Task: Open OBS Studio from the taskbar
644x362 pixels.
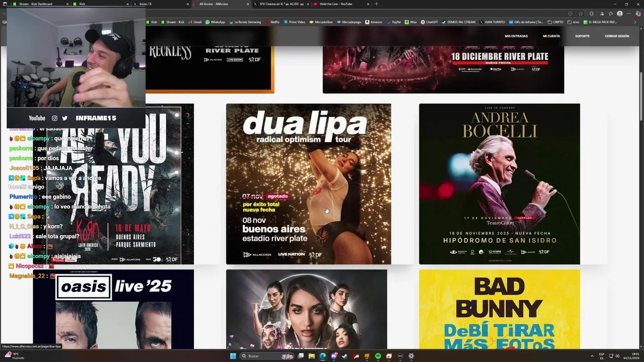Action: (x=400, y=356)
